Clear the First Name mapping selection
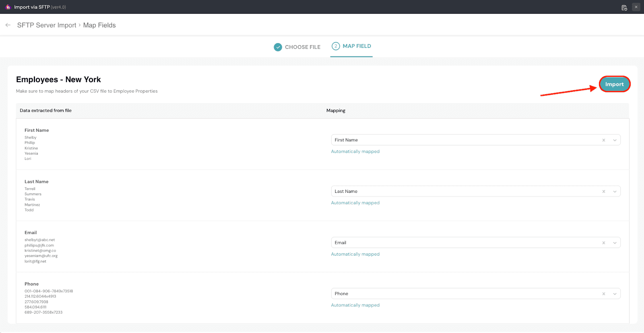 point(603,140)
